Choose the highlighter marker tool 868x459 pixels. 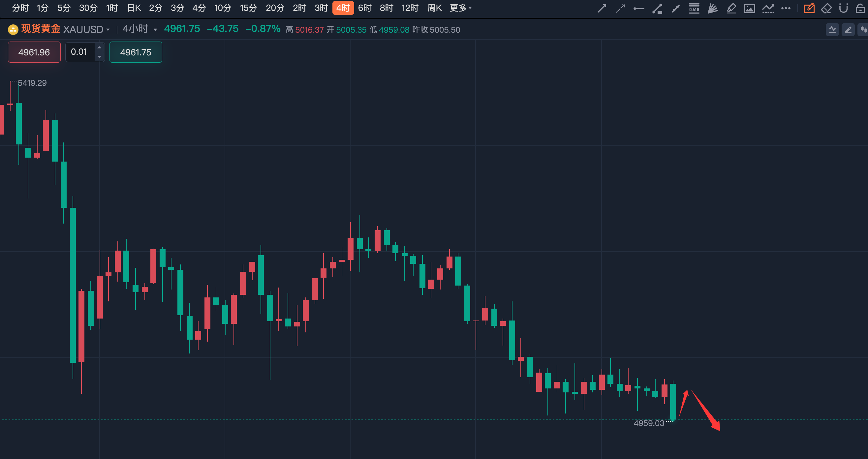(731, 8)
